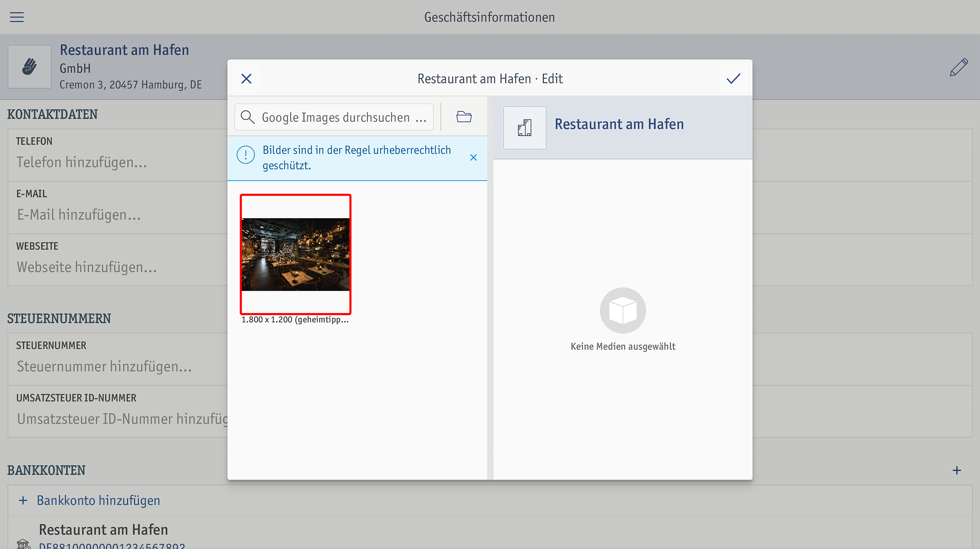The image size is (980, 549).
Task: Open the hamburger menu
Action: pos(17,17)
